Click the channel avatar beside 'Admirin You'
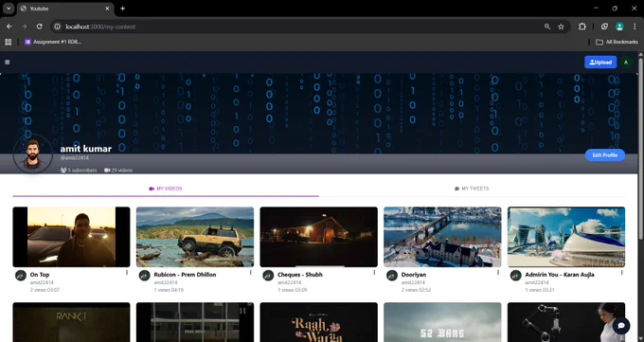This screenshot has width=644, height=342. [515, 276]
